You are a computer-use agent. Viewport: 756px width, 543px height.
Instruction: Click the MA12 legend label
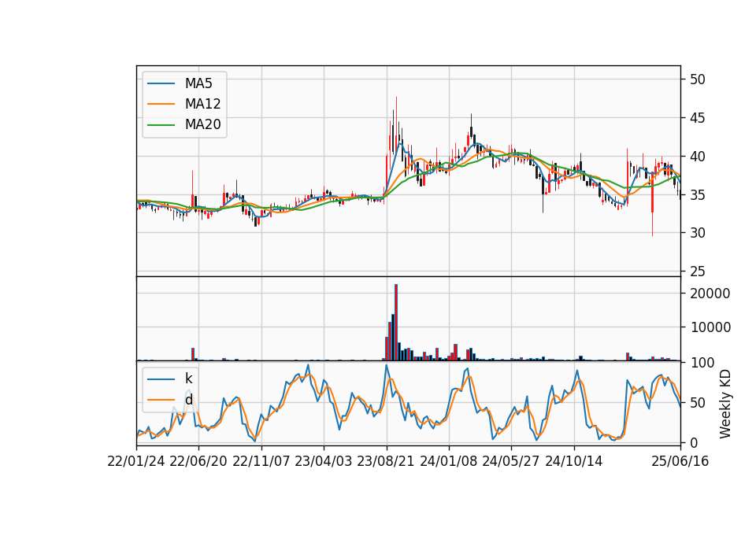click(x=202, y=104)
